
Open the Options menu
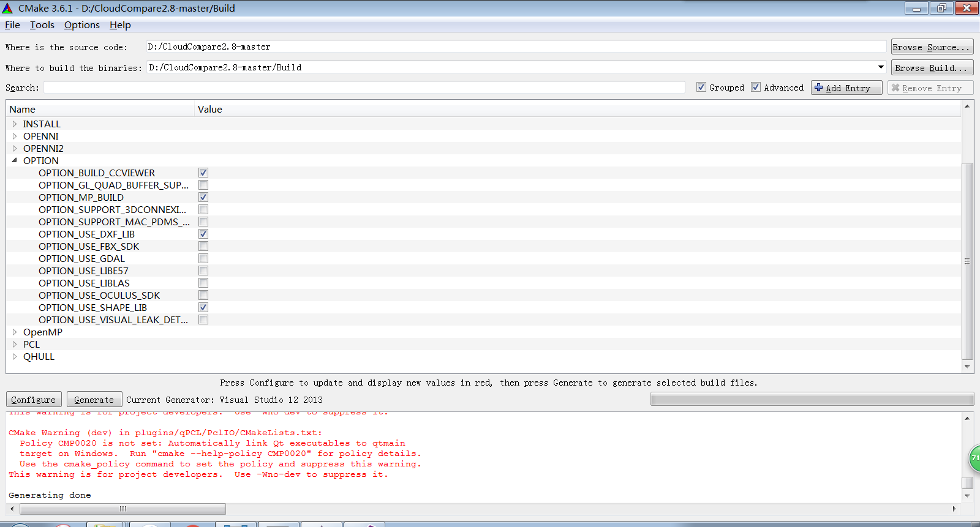(x=82, y=25)
